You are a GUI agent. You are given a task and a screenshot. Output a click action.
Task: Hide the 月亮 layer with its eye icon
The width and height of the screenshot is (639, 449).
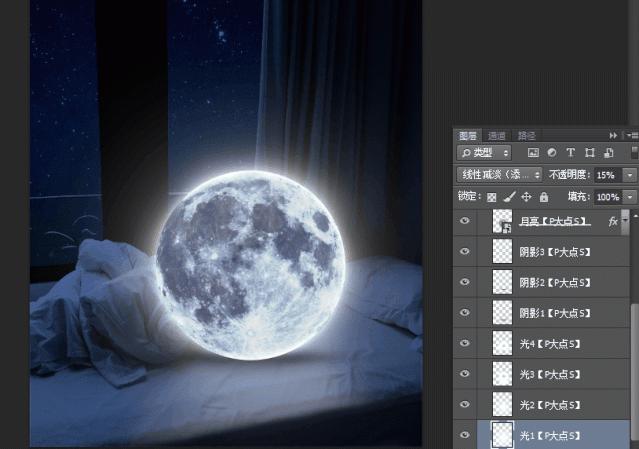464,222
